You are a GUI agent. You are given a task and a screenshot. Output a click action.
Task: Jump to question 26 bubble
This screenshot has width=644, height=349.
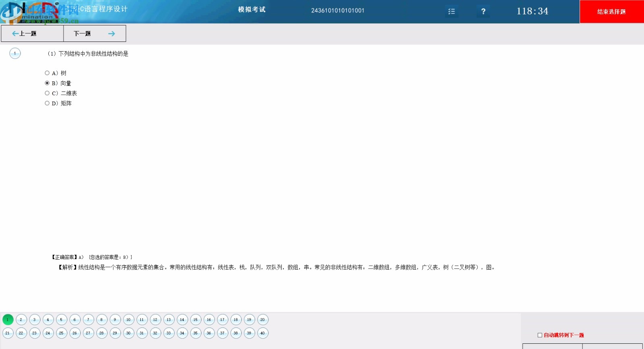tap(75, 333)
